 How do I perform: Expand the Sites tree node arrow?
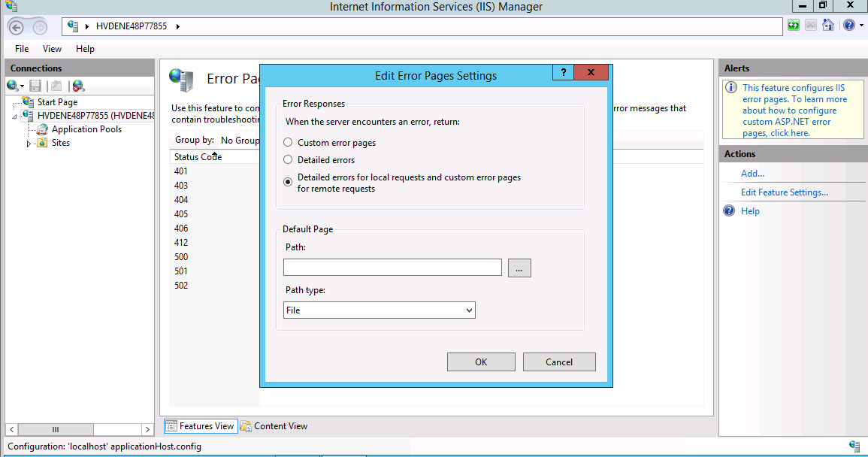click(29, 144)
